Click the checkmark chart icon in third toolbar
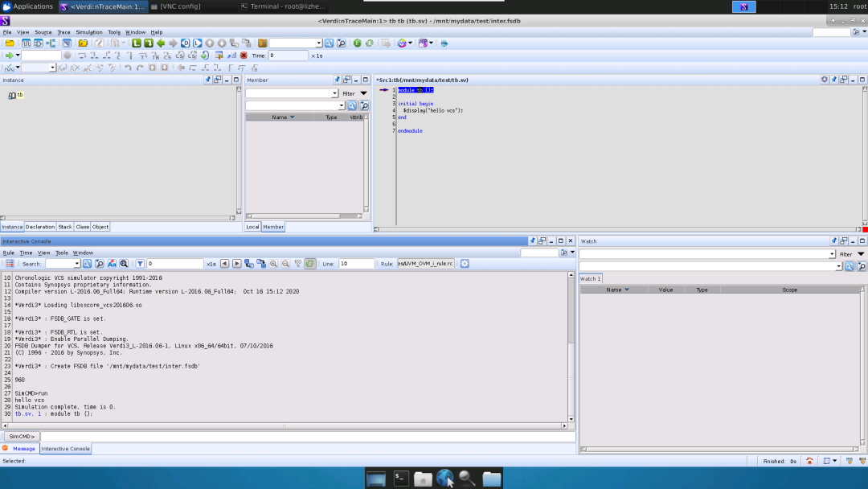Viewport: 868px width, 489px height. coord(9,68)
